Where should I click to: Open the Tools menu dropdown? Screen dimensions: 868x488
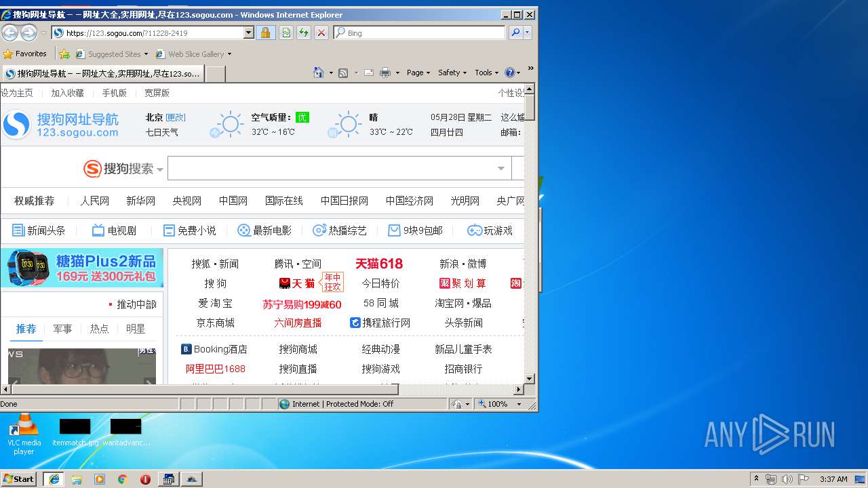487,73
